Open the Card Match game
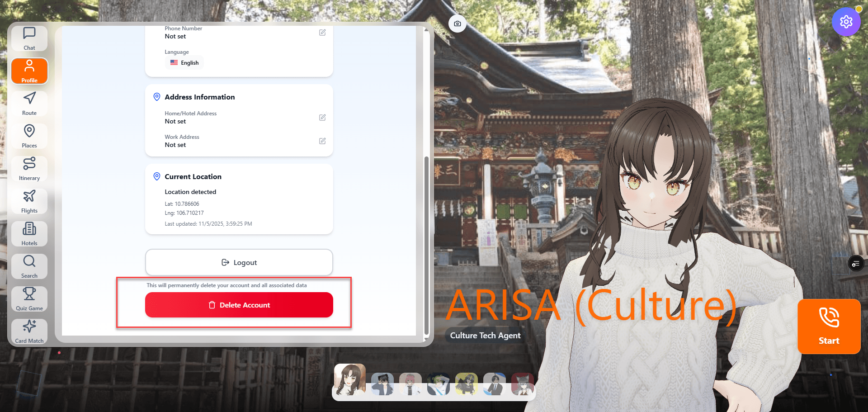 click(x=29, y=331)
